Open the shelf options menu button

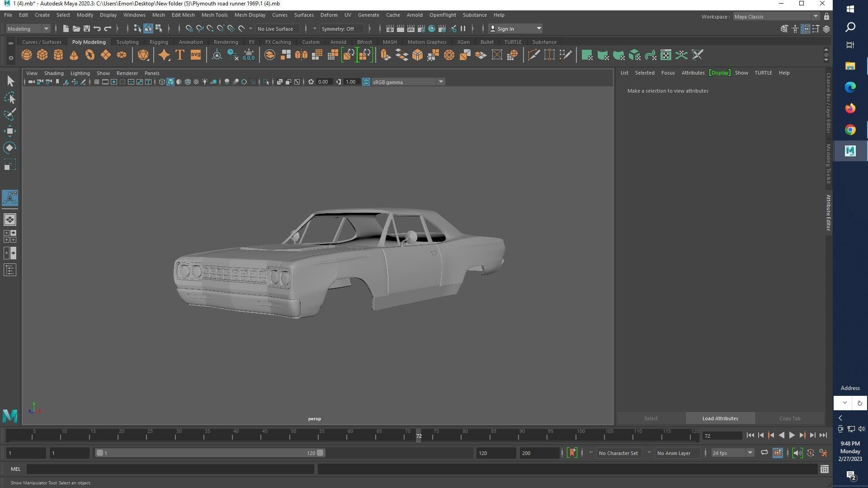point(11,58)
